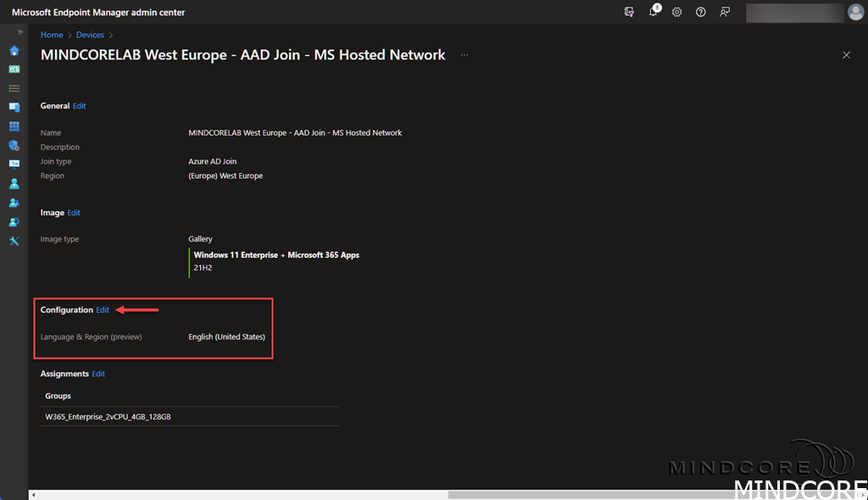Edit the Assignments section
The width and height of the screenshot is (868, 500).
point(98,374)
